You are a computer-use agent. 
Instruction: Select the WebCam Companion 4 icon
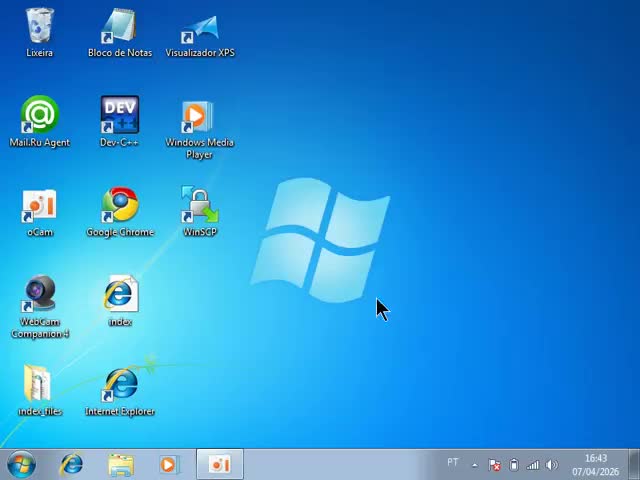pos(40,296)
